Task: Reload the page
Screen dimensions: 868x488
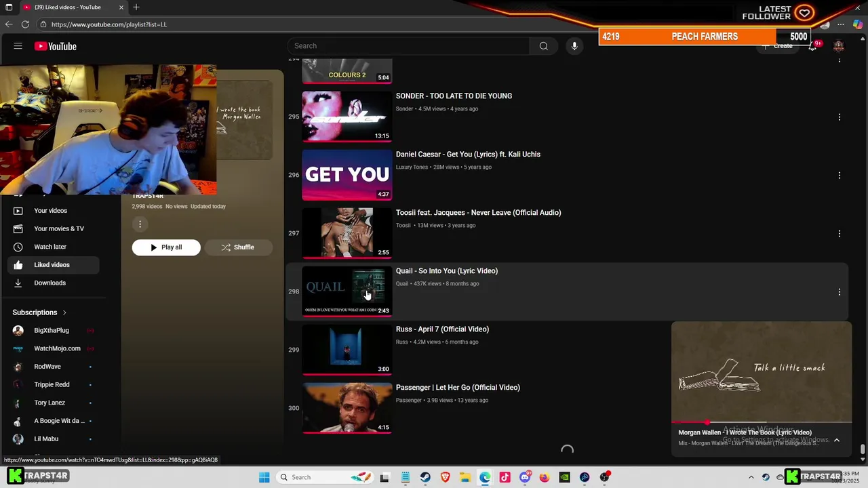Action: [25, 24]
